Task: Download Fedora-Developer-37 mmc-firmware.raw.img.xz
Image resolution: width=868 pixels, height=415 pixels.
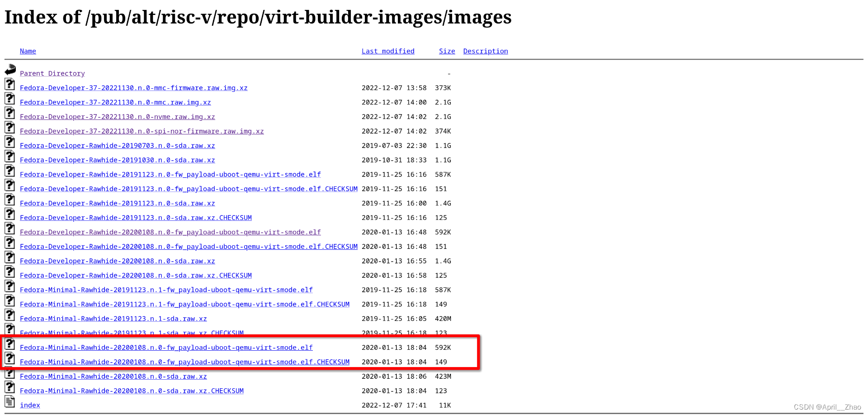Action: click(134, 88)
